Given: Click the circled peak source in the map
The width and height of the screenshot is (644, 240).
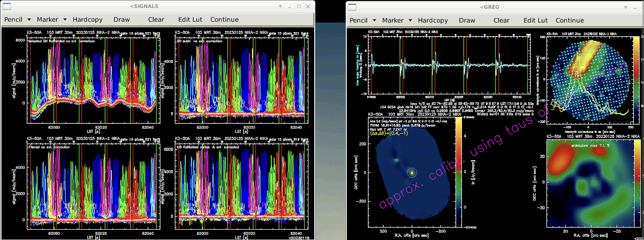Looking at the screenshot, I should point(412,173).
